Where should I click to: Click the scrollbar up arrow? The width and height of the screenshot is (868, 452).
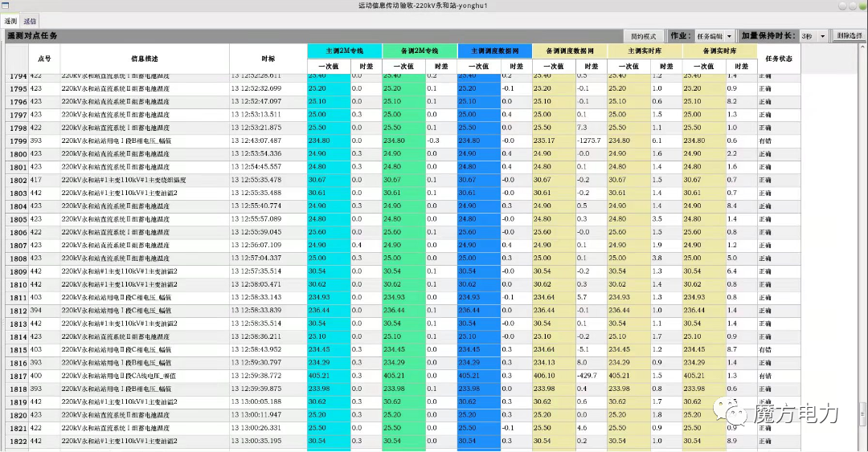coord(862,47)
